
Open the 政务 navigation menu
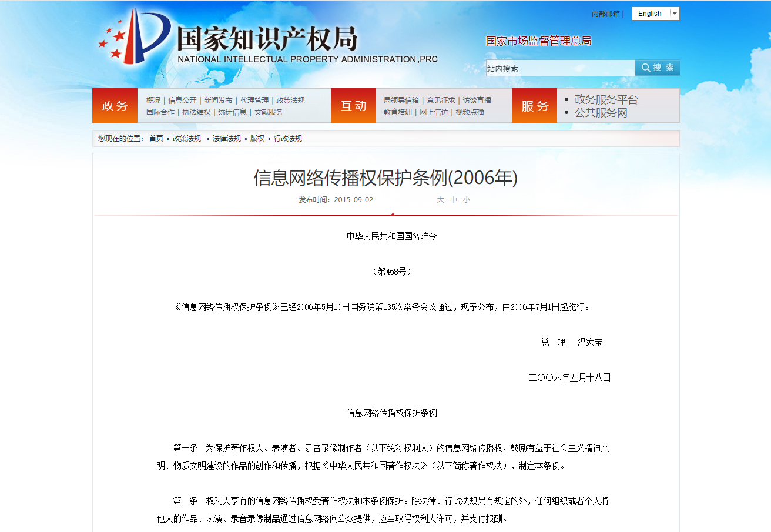pyautogui.click(x=115, y=105)
